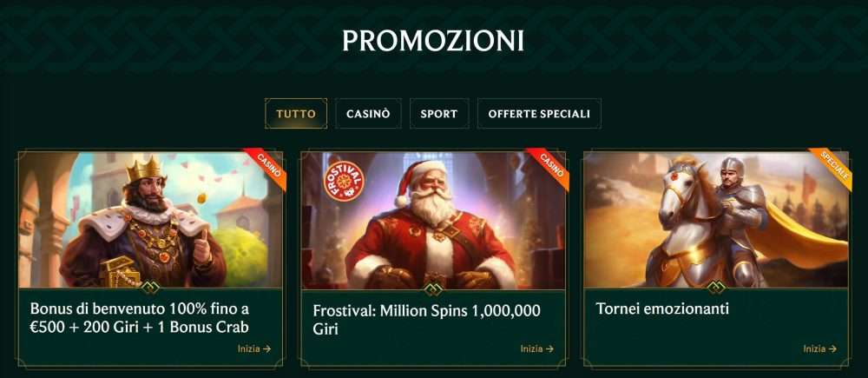Image resolution: width=868 pixels, height=378 pixels.
Task: Click diamond emblem under knight image
Action: point(716,288)
